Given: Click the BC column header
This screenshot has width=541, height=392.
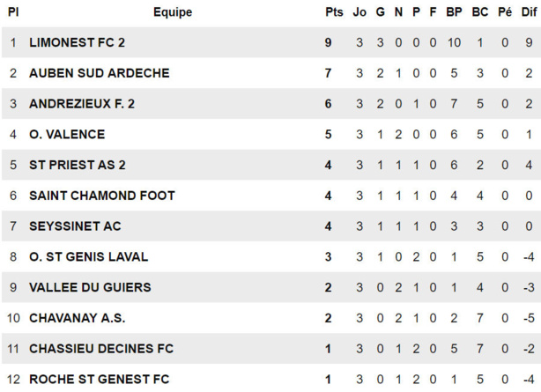Looking at the screenshot, I should [x=479, y=12].
